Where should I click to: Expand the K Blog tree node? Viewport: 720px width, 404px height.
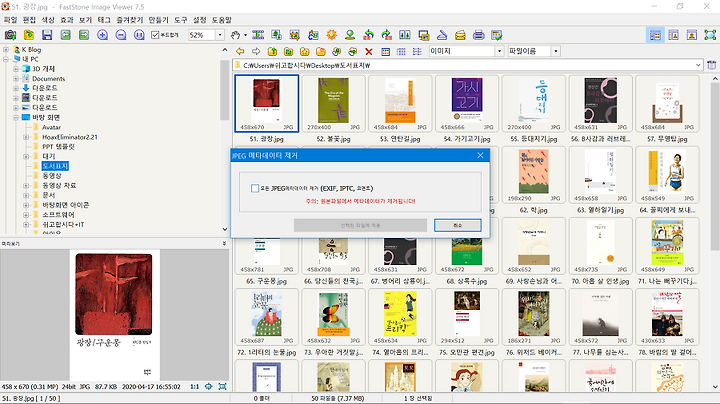coord(6,49)
